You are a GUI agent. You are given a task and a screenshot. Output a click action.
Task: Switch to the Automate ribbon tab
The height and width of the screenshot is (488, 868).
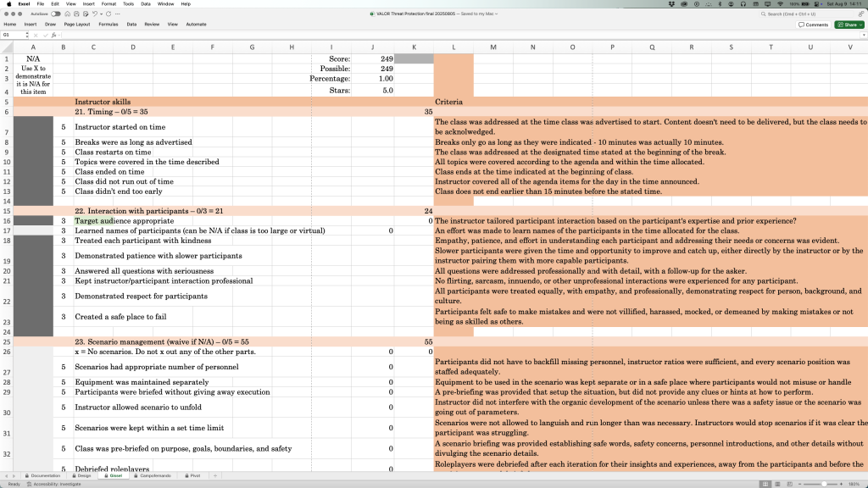pyautogui.click(x=196, y=25)
